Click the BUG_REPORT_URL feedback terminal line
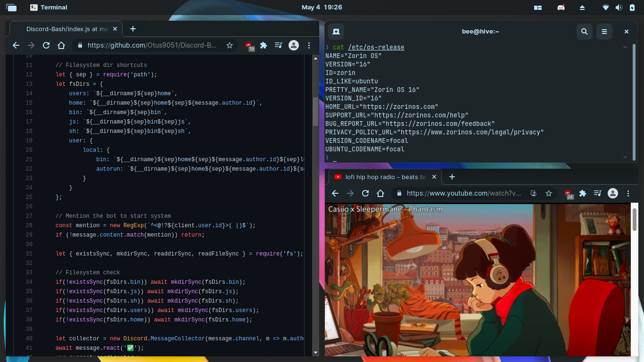The height and width of the screenshot is (362, 644). (410, 123)
